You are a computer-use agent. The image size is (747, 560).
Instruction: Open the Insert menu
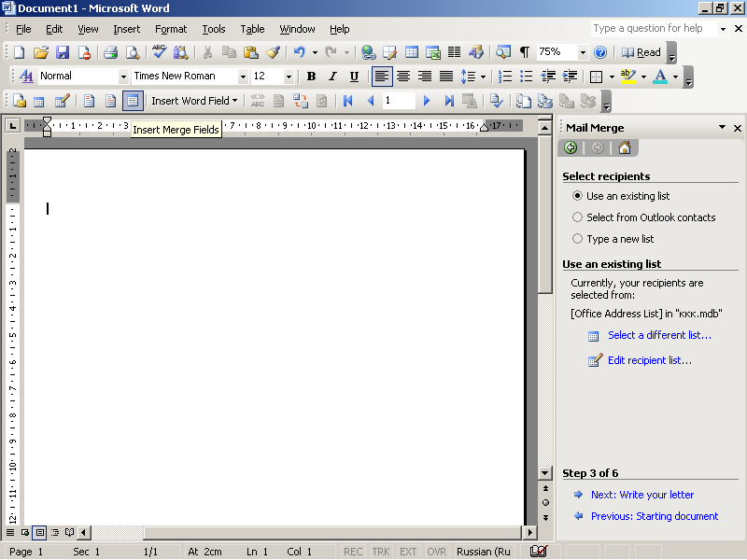click(x=127, y=29)
